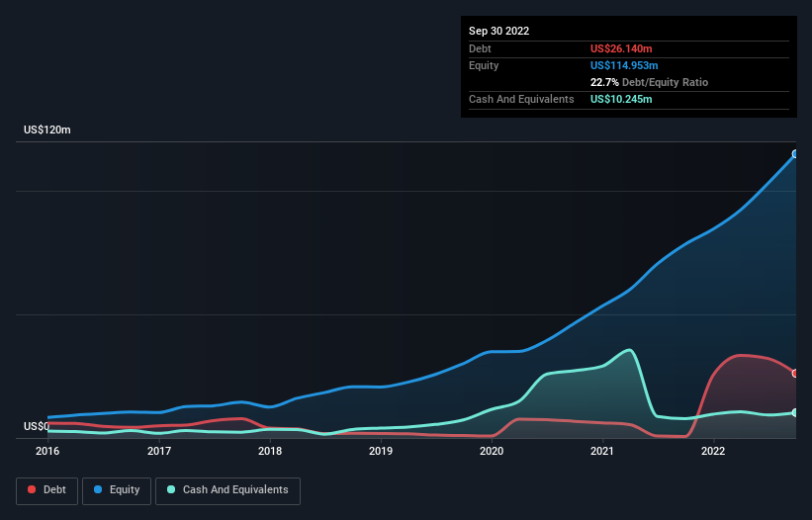Click the 2018 x-axis label

coord(270,451)
